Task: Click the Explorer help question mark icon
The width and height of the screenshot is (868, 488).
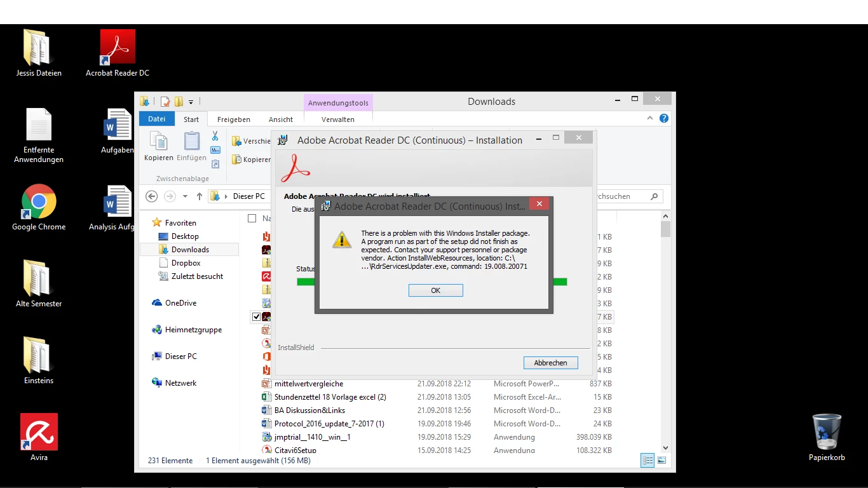Action: coord(664,119)
